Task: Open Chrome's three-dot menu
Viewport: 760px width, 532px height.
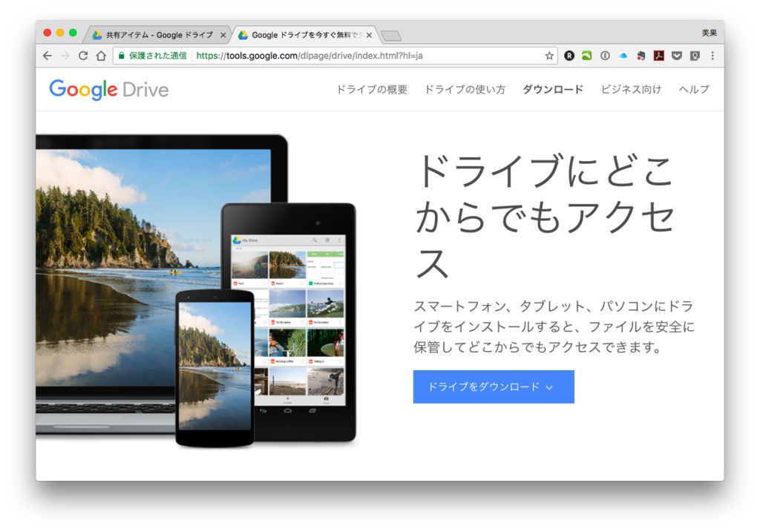Action: pos(712,56)
